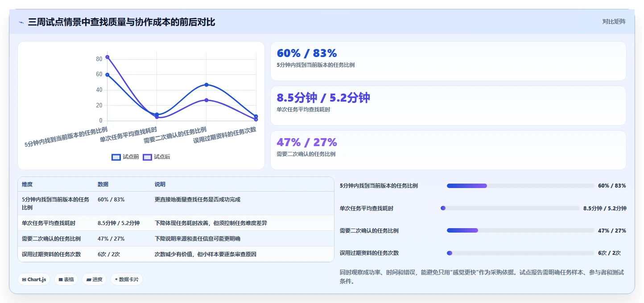Select the 数据卡片 tag chip

click(x=127, y=279)
